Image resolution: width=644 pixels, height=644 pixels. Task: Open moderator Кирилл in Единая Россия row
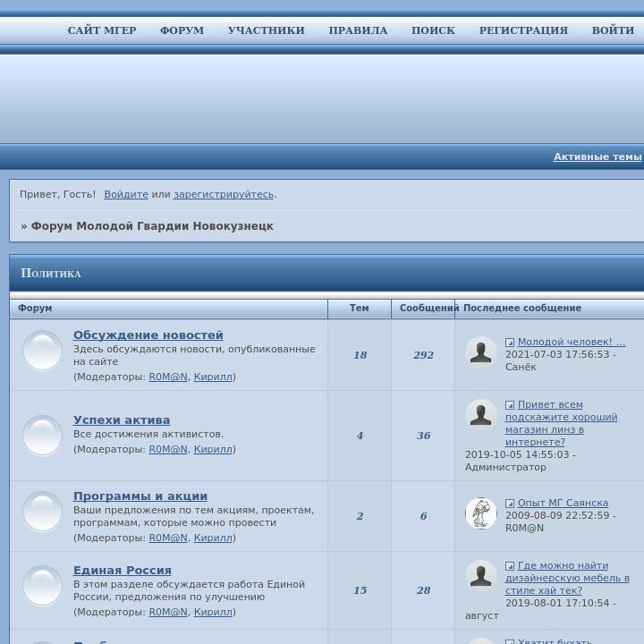point(213,612)
